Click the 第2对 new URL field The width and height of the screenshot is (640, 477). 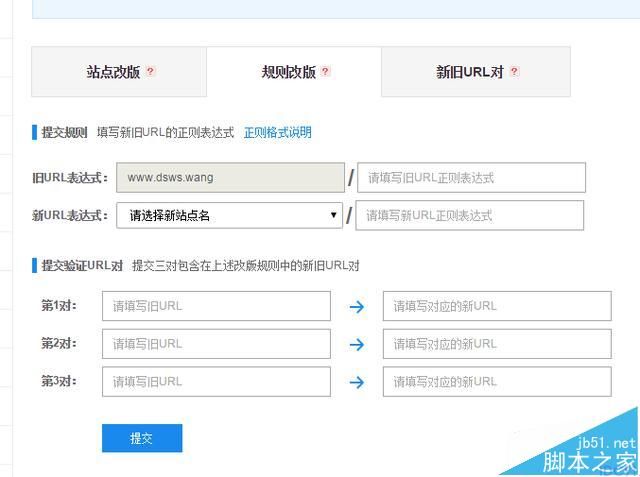tap(497, 344)
